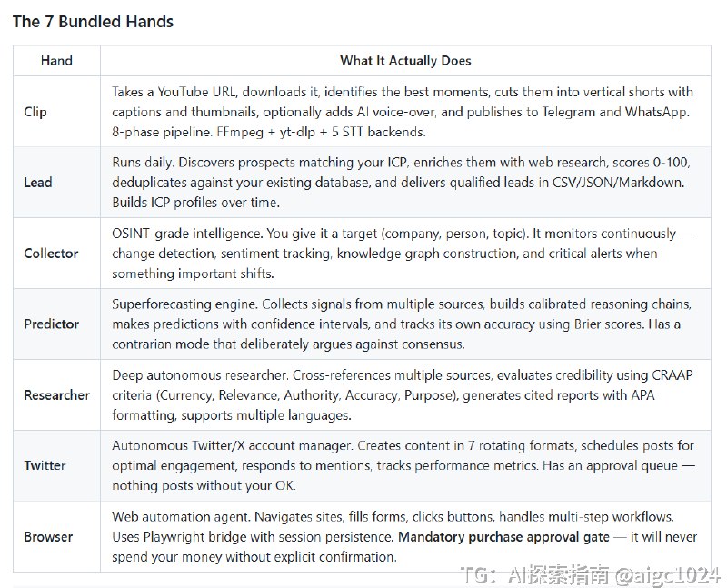Click the "Hand" column header
Screen dimensions: 727x588
(x=56, y=61)
